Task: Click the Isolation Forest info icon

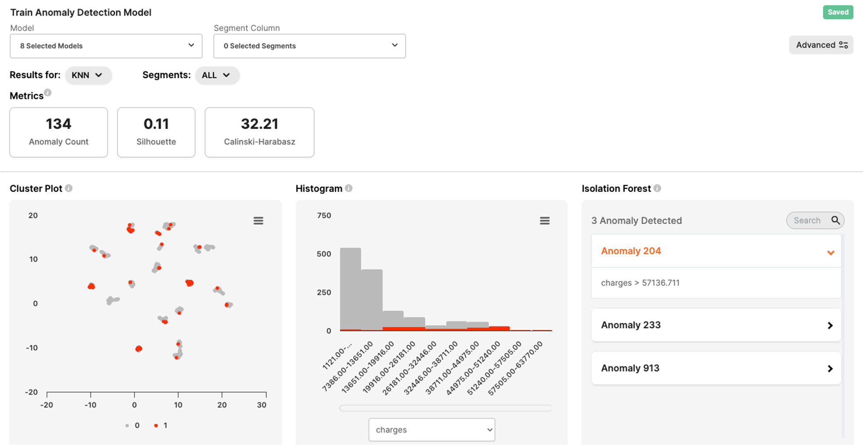Action: point(657,188)
